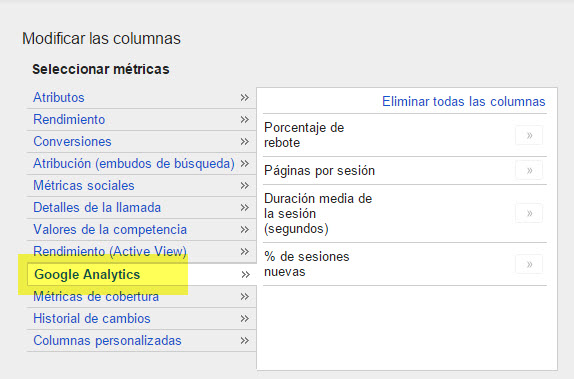Click the 'Porcentaje de rebote' metric text
Screen dimensions: 574x379
pos(304,135)
